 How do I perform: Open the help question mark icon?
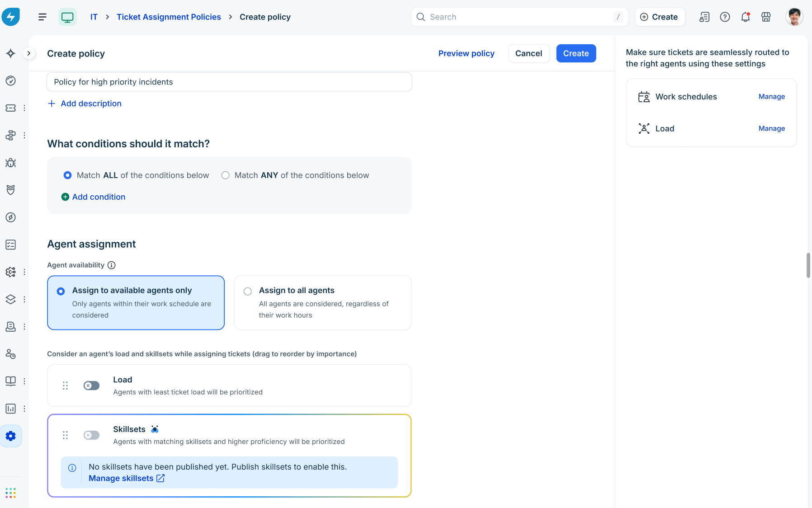click(x=725, y=17)
